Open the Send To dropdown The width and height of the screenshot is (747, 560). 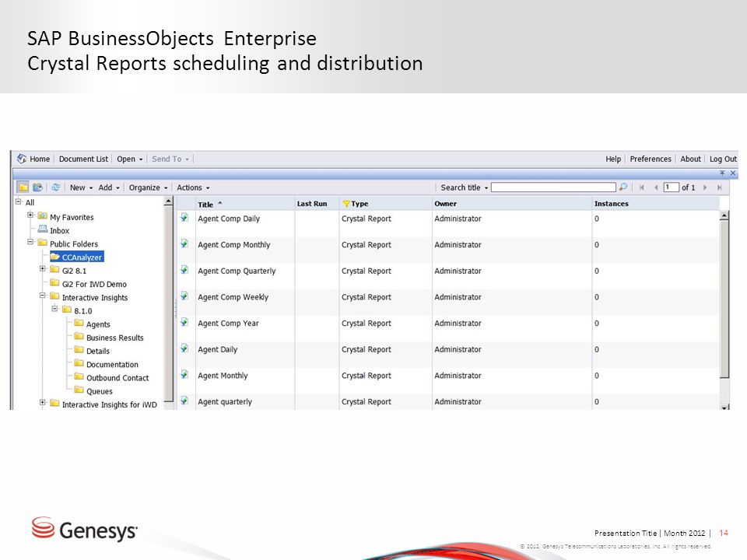[170, 159]
